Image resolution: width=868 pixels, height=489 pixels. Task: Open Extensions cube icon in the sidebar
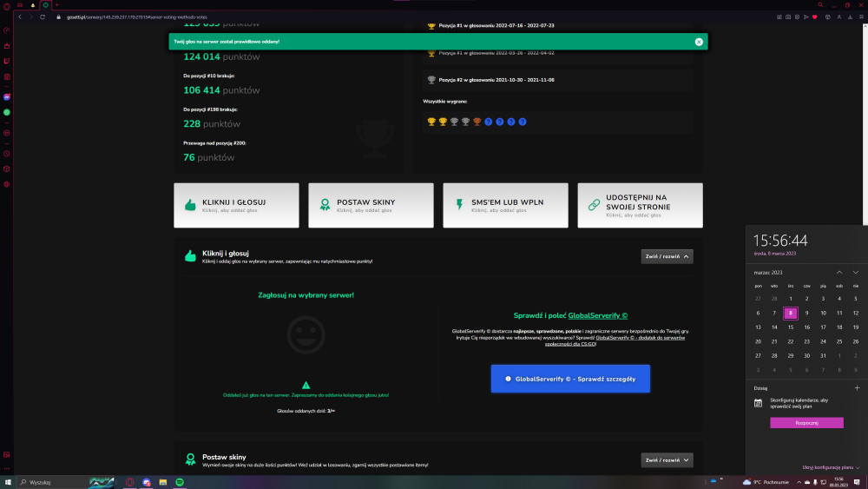click(7, 169)
